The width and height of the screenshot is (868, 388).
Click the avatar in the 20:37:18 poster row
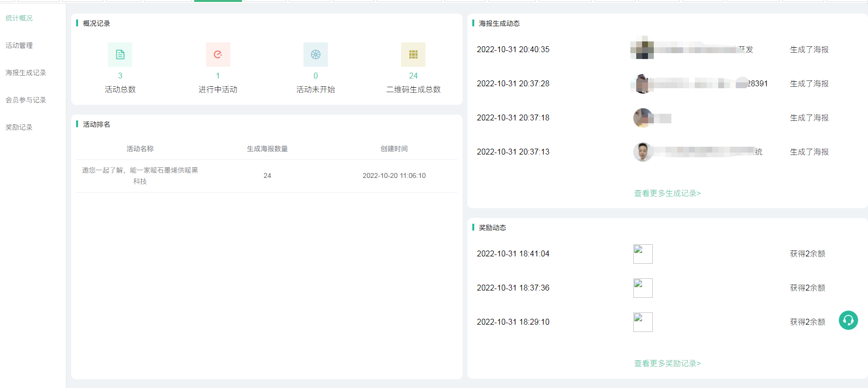pyautogui.click(x=643, y=118)
